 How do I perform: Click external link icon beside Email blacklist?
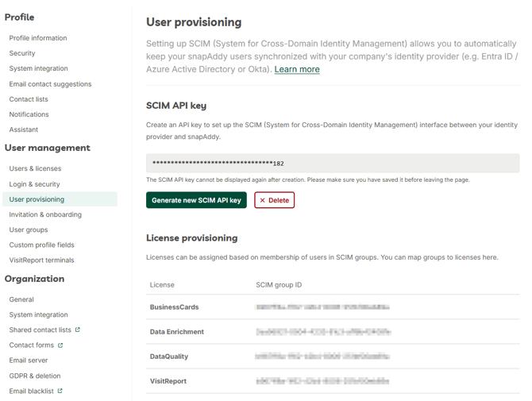[x=60, y=391]
